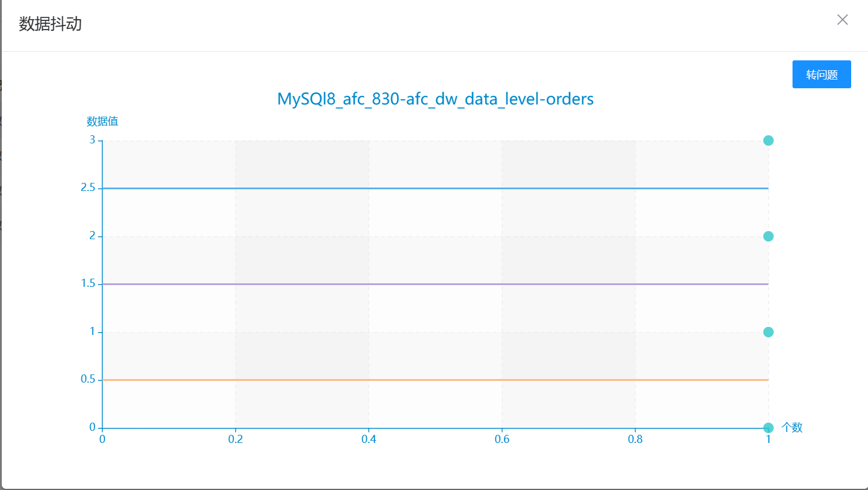
Task: Click the 0.2 x-axis tick label
Action: tap(235, 439)
